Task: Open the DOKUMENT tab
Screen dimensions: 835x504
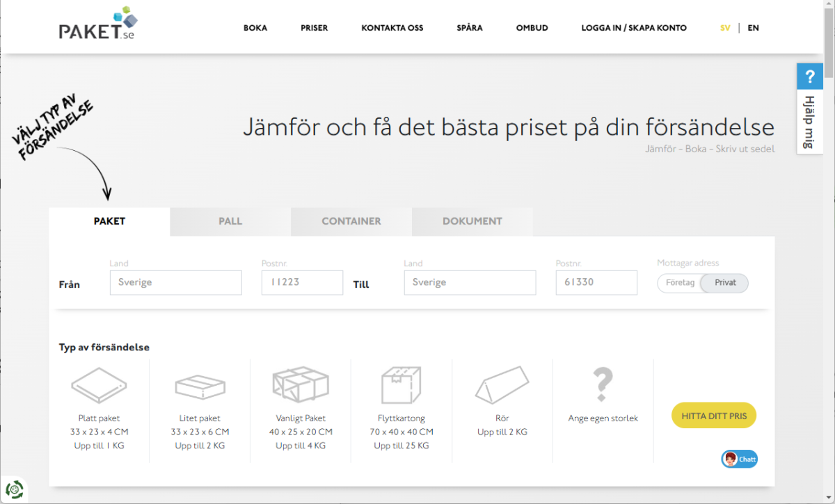Action: click(x=472, y=221)
